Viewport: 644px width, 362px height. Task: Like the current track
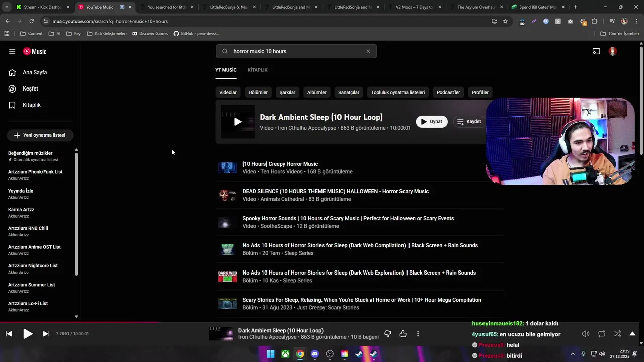pos(403,334)
